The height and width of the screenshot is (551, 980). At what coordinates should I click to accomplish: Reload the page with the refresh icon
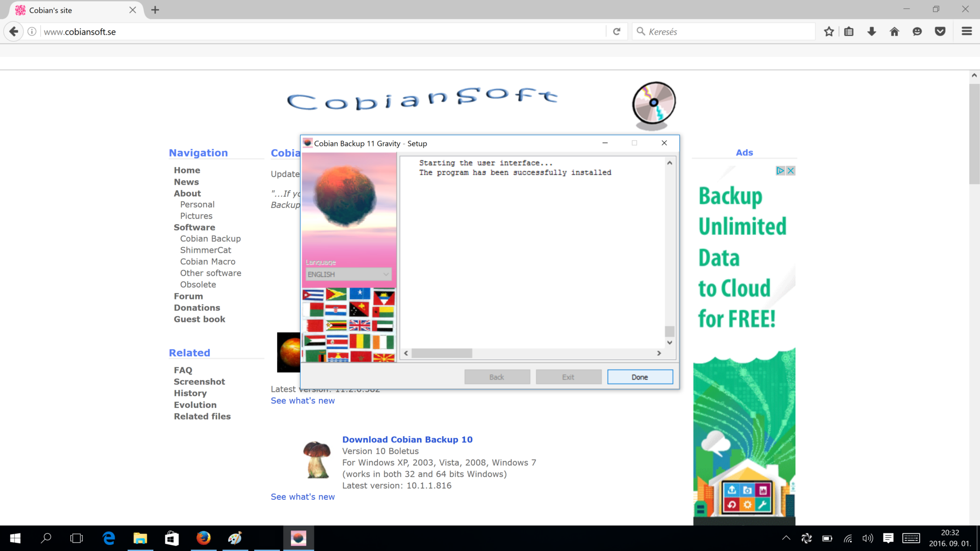click(617, 31)
